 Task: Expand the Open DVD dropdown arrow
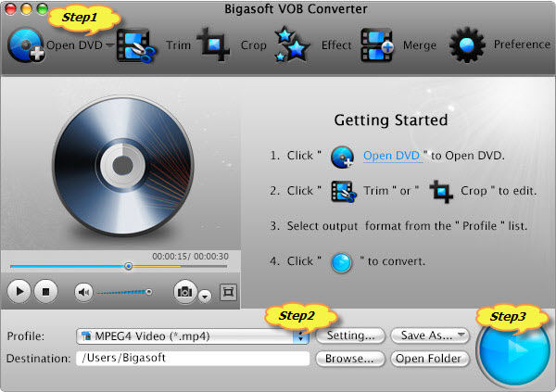109,45
